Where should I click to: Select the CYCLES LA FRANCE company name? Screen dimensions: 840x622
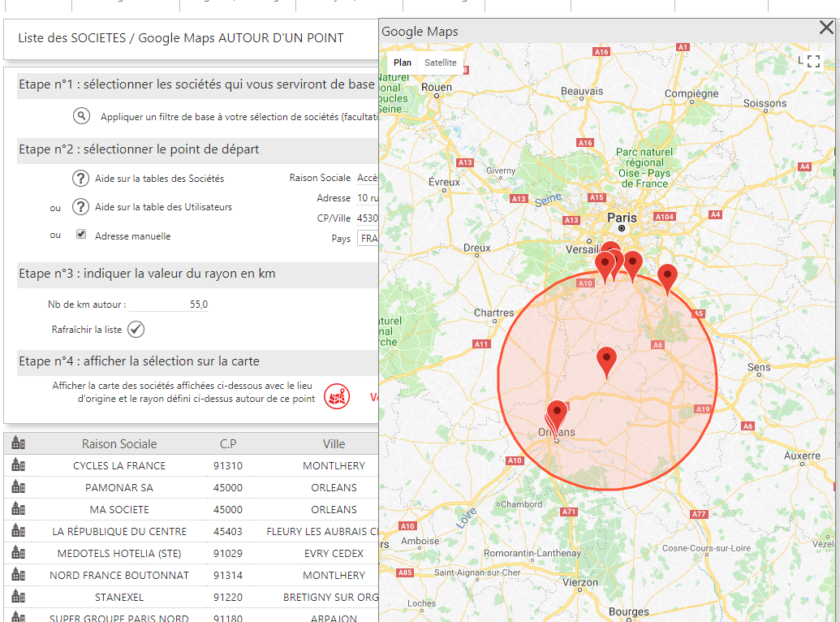pyautogui.click(x=119, y=466)
